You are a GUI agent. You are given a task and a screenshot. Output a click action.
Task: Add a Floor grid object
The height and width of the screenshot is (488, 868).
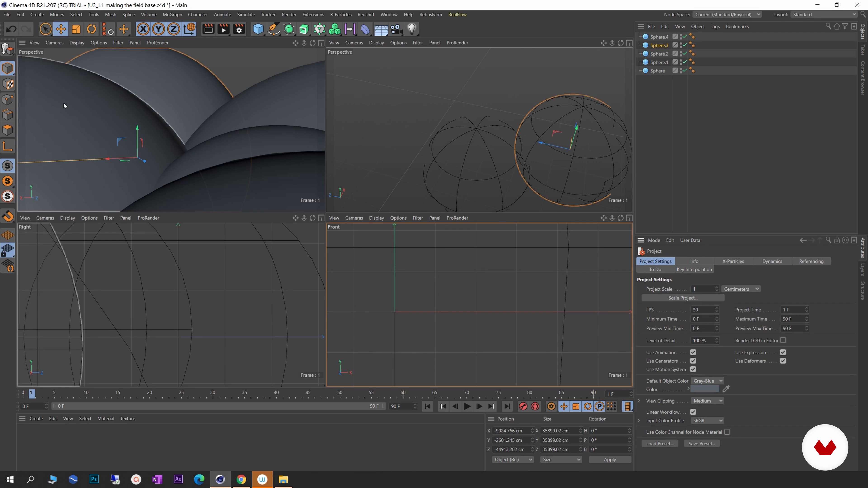pos(381,29)
